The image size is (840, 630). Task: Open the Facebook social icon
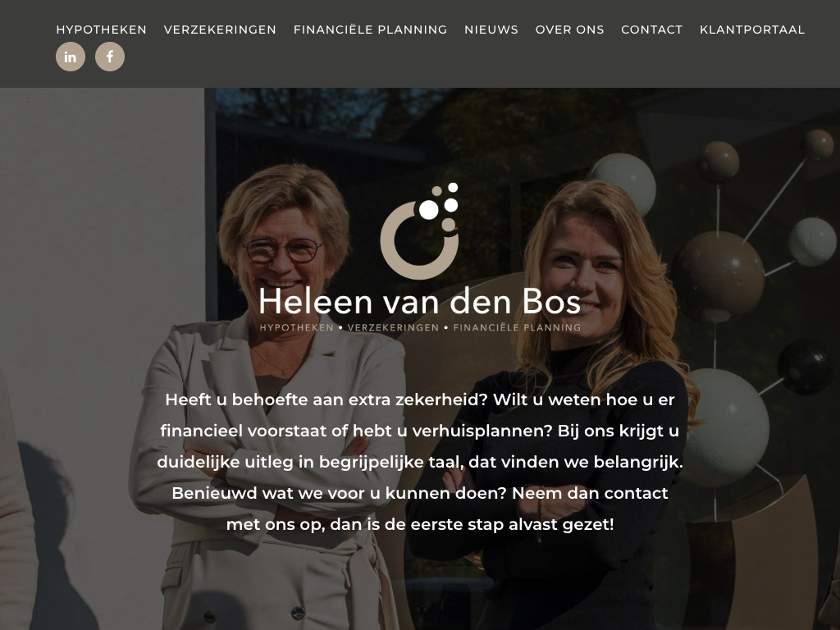click(x=110, y=57)
